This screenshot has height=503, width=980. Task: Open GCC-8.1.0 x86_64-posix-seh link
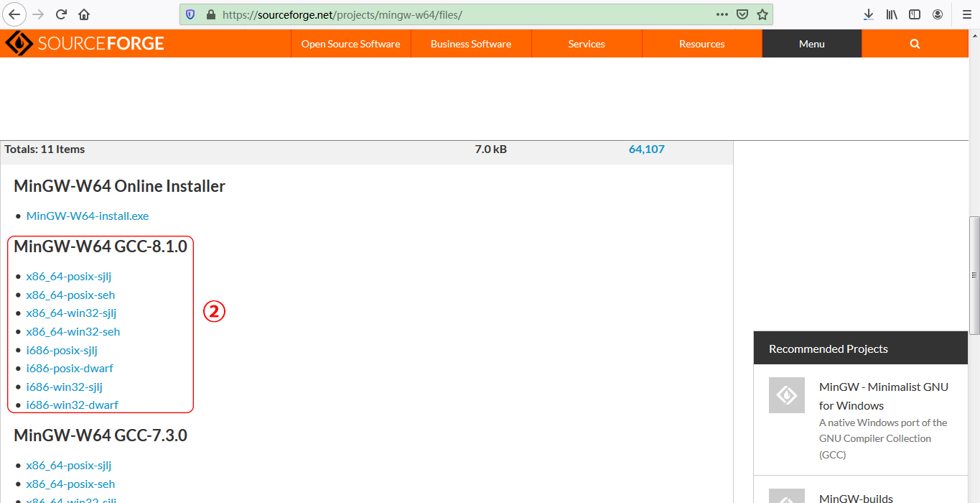pyautogui.click(x=70, y=295)
